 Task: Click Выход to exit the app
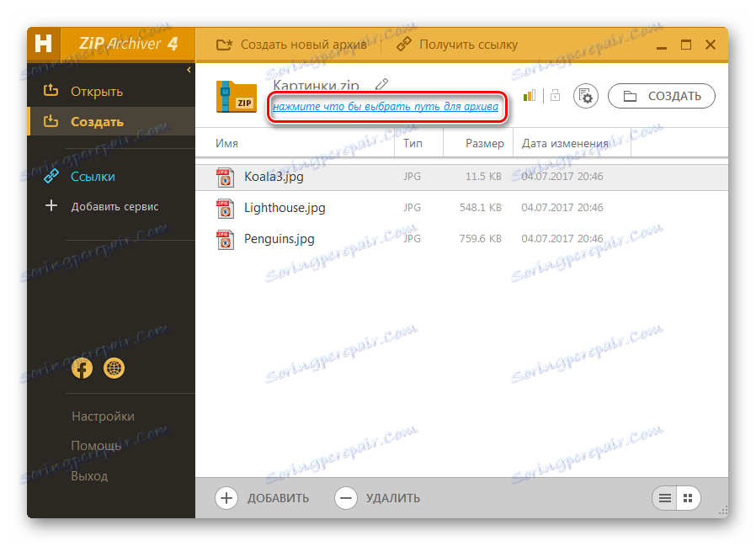pyautogui.click(x=89, y=476)
